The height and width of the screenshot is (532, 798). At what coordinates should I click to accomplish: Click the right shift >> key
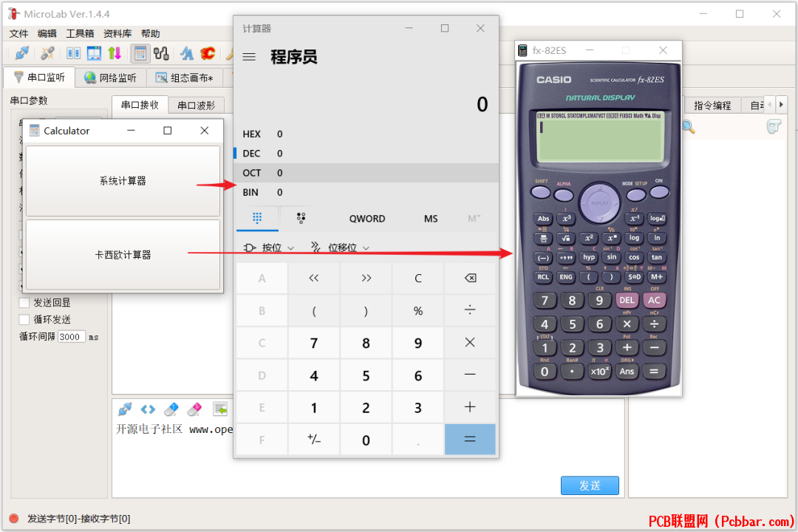366,278
